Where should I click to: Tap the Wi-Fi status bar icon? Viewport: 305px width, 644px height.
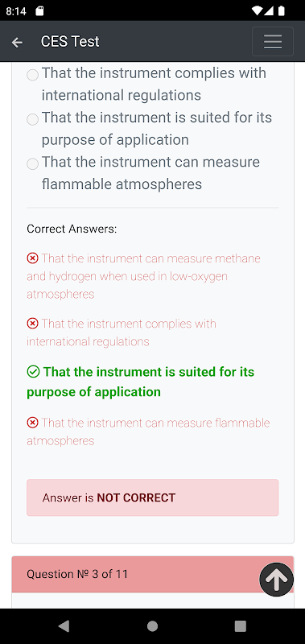257,10
